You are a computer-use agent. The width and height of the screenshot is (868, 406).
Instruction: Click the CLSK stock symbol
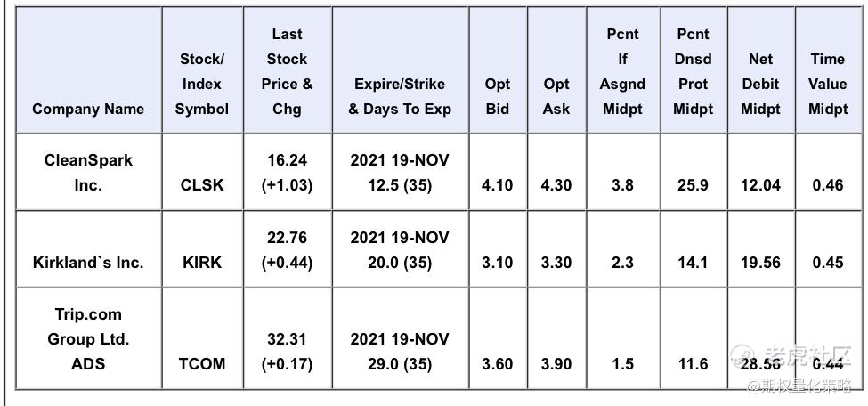(x=202, y=185)
